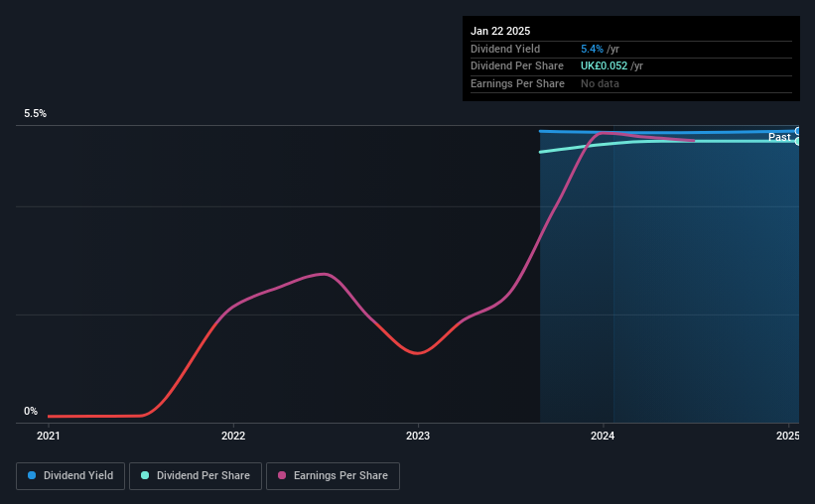Click the 2023 x-axis label

[x=418, y=436]
